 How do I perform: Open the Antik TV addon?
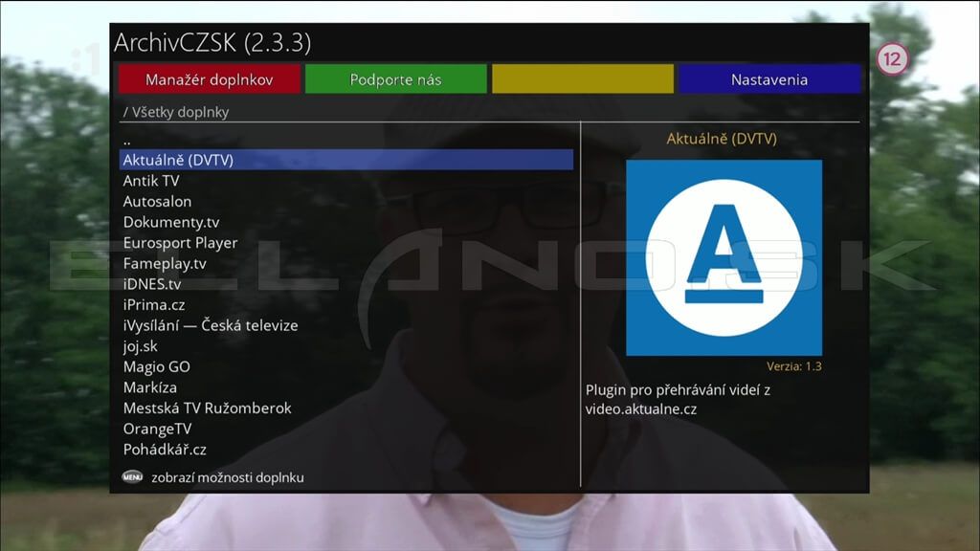151,181
